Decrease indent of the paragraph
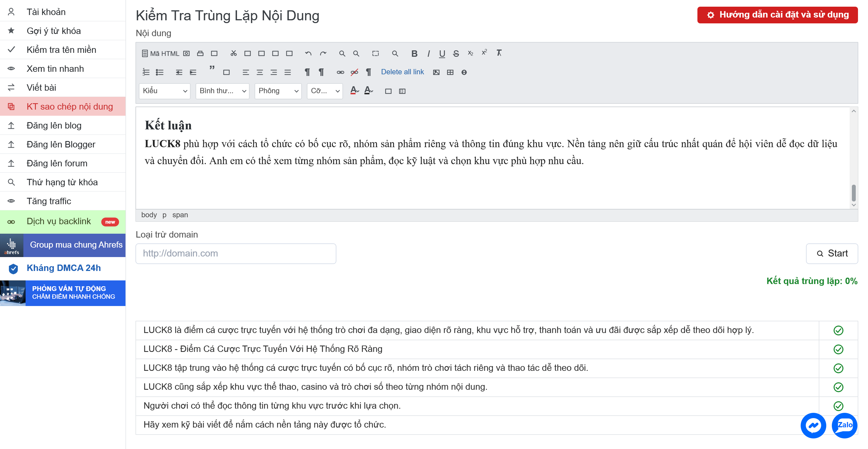Viewport: 868px width, 449px height. point(179,72)
